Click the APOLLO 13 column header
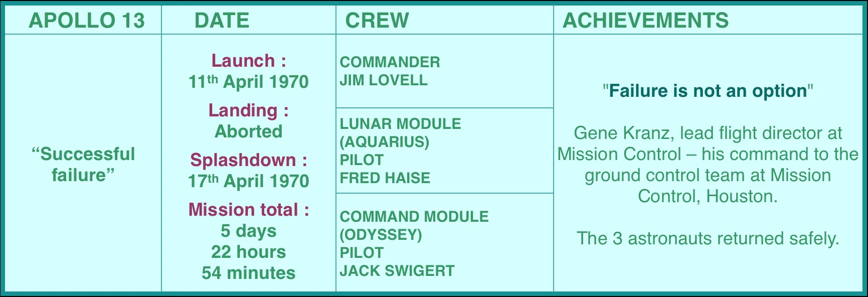Viewport: 868px width, 297px height. pyautogui.click(x=87, y=21)
